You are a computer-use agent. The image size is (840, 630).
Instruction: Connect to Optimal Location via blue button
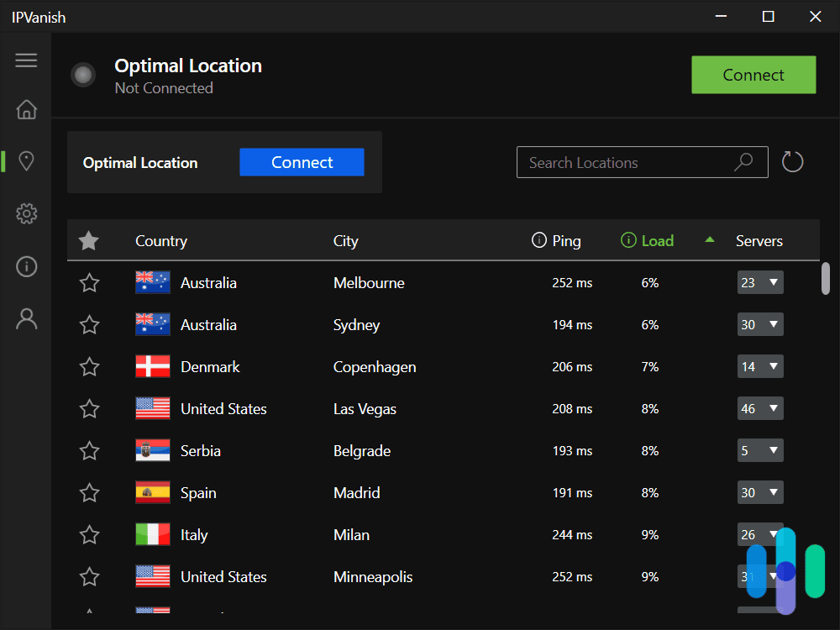302,161
